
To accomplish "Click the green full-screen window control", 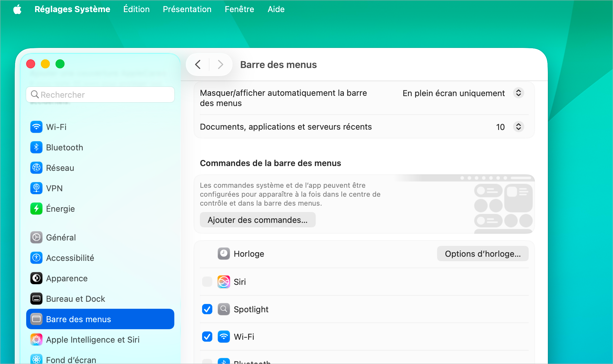I will tap(60, 64).
